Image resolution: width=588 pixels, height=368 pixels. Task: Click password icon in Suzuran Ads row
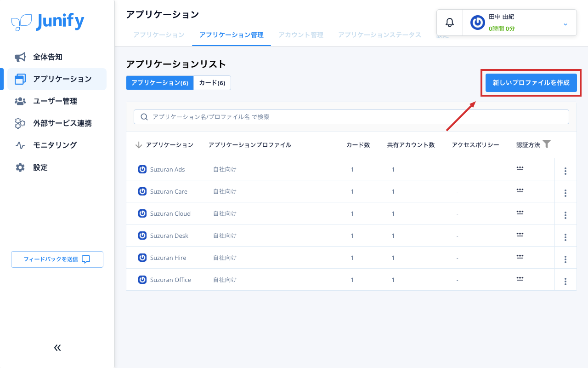tap(520, 168)
